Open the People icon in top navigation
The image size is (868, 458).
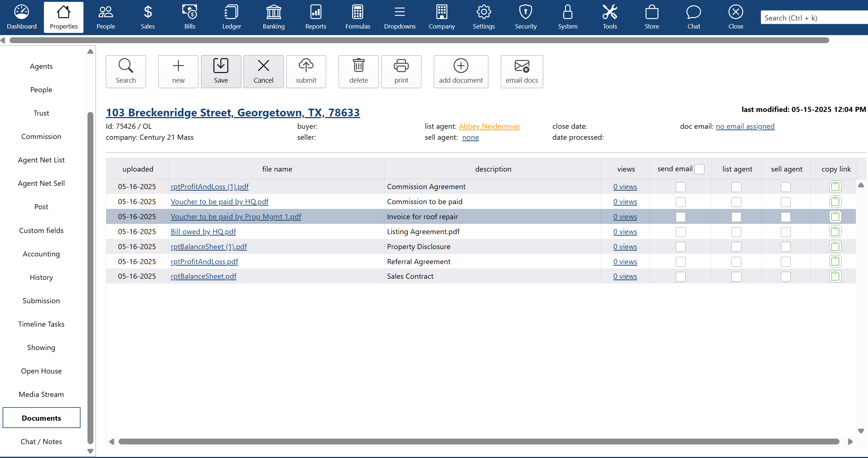coord(105,17)
